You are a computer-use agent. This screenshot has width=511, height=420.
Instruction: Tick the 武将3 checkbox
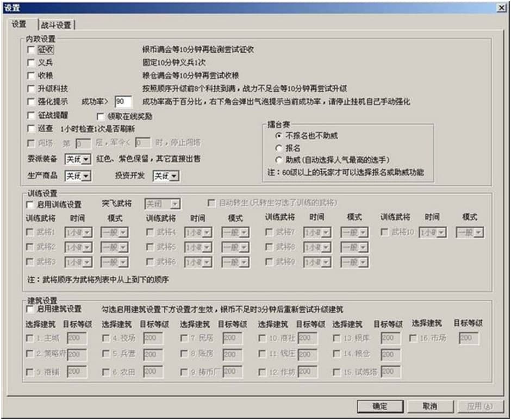click(x=30, y=262)
